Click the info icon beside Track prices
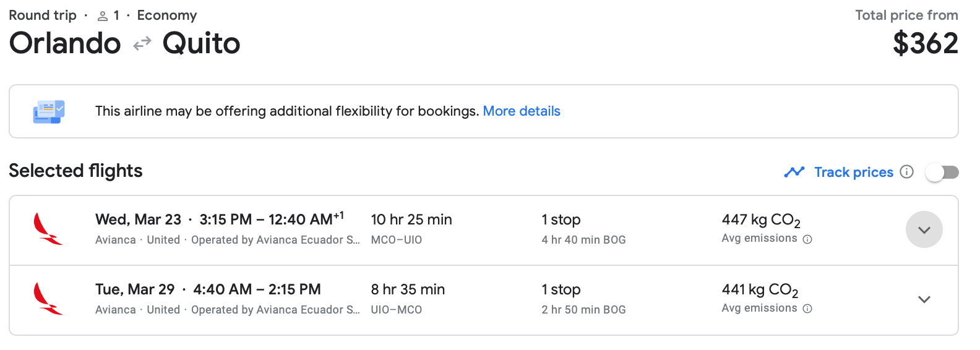This screenshot has width=980, height=350. click(x=906, y=172)
